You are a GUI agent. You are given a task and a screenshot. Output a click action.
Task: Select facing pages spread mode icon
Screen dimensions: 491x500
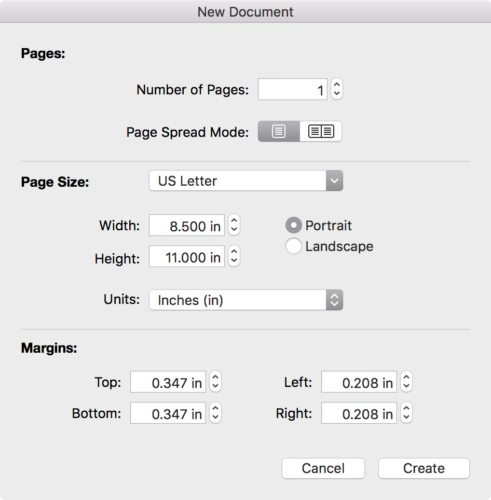[x=321, y=131]
